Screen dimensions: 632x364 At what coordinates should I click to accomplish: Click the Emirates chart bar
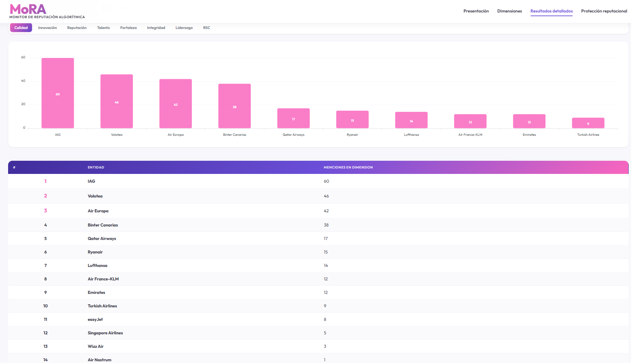pos(529,121)
